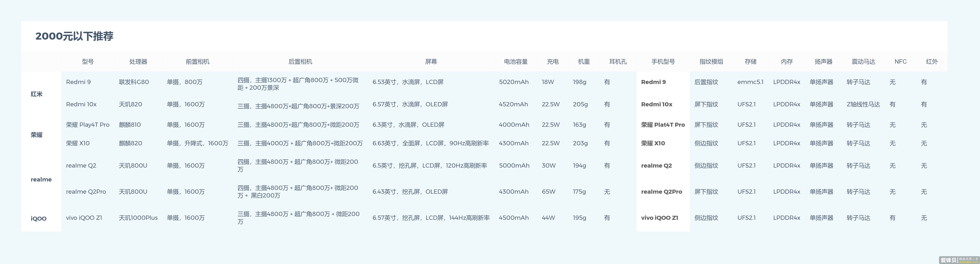
Task: Click 荣耀 X10 in the 型号 column
Action: point(78,144)
